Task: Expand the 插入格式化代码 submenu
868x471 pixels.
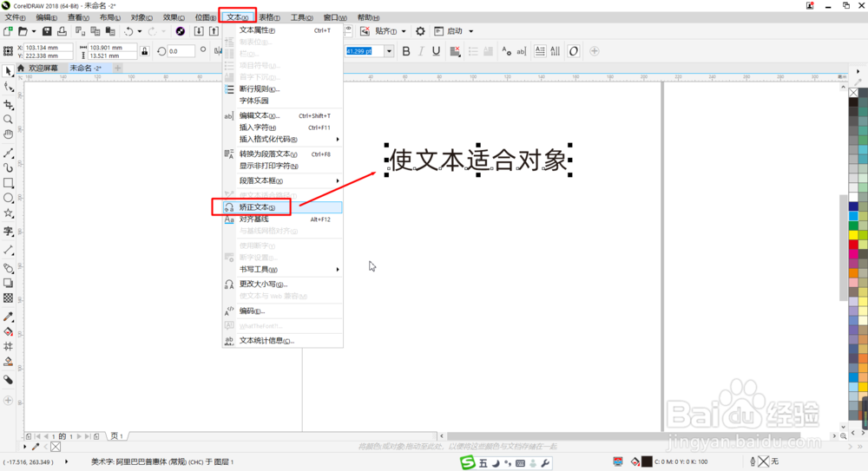Action: (x=282, y=139)
